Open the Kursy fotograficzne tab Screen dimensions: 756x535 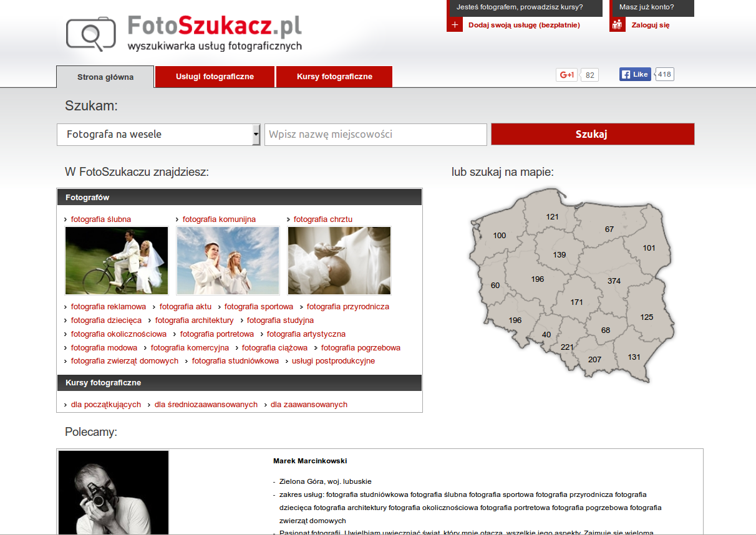[x=334, y=77]
